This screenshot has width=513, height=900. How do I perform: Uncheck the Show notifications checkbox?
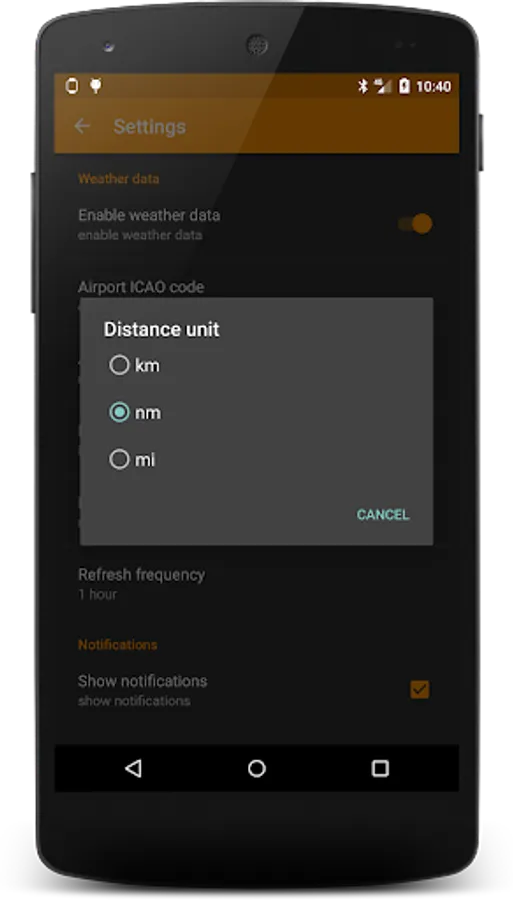pos(419,689)
